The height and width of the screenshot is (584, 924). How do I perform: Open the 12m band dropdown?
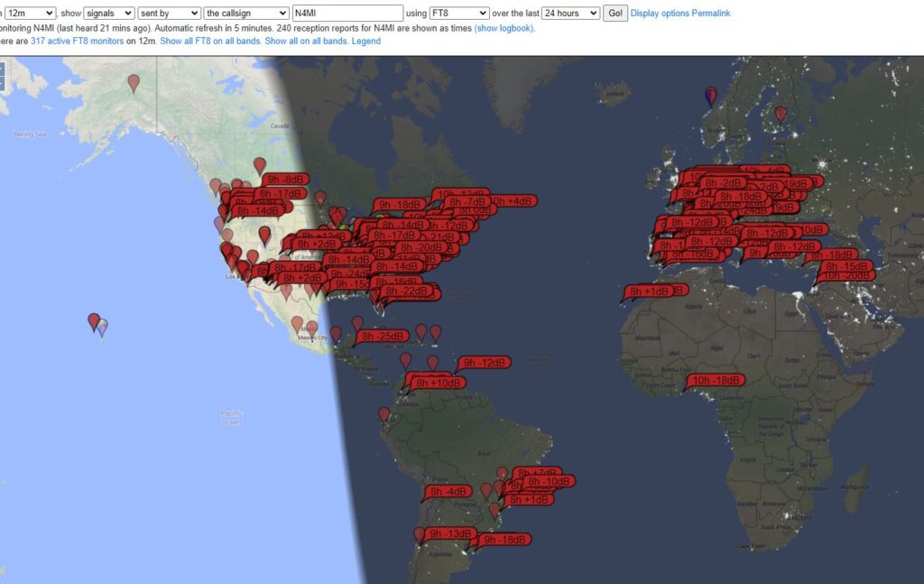[x=30, y=14]
